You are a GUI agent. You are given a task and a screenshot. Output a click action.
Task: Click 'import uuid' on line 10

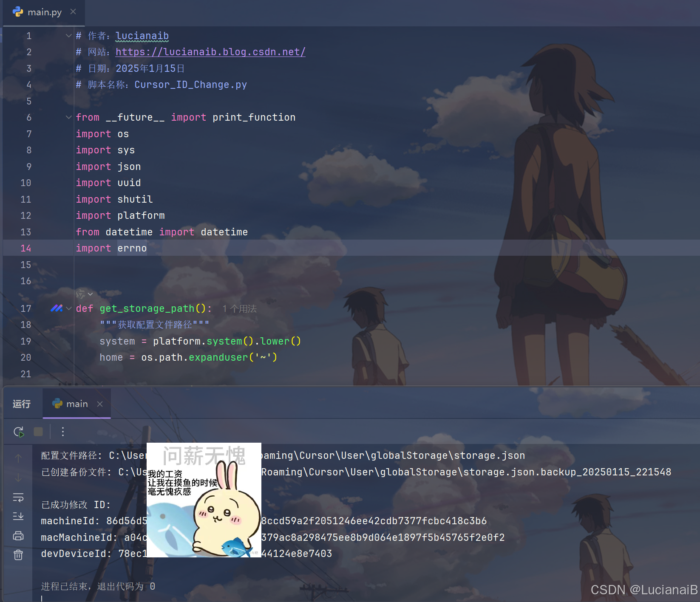[108, 183]
